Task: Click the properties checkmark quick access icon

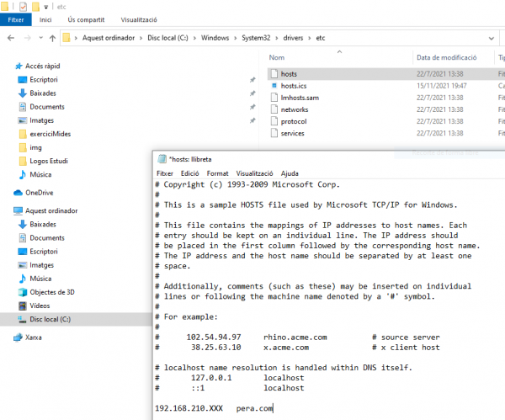Action: 23,7
